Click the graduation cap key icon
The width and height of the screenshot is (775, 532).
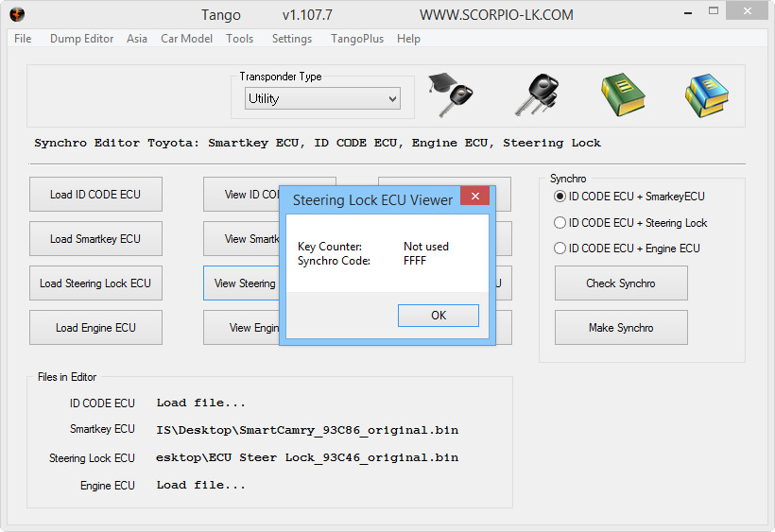(450, 94)
